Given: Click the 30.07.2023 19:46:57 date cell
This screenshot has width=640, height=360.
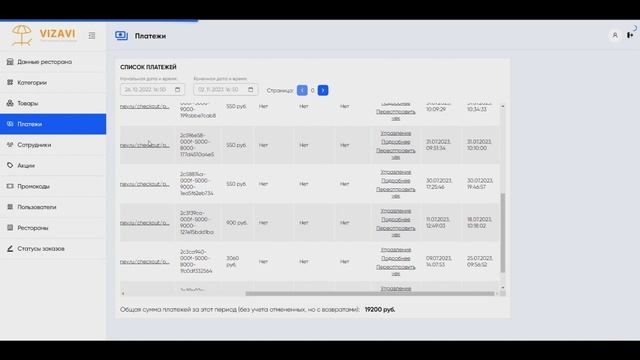Looking at the screenshot, I should pyautogui.click(x=480, y=184).
